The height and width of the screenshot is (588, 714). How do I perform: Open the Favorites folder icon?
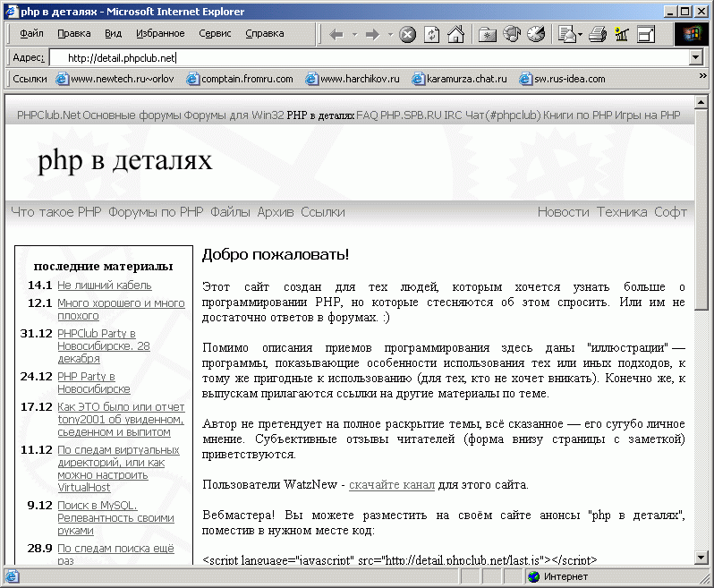coord(488,35)
